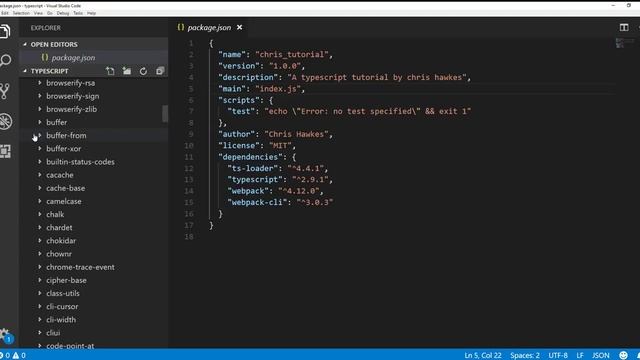
Task: Click the feedback smiley in status bar
Action: coord(623,355)
